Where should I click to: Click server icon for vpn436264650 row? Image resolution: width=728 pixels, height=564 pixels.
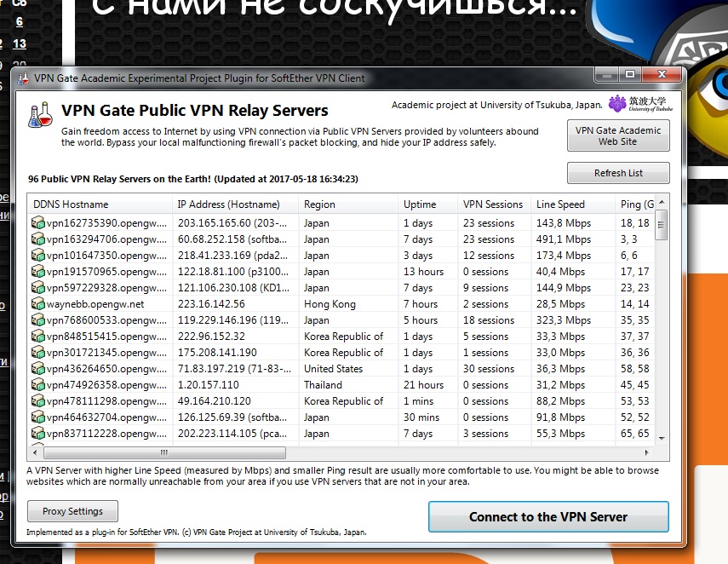pos(37,368)
